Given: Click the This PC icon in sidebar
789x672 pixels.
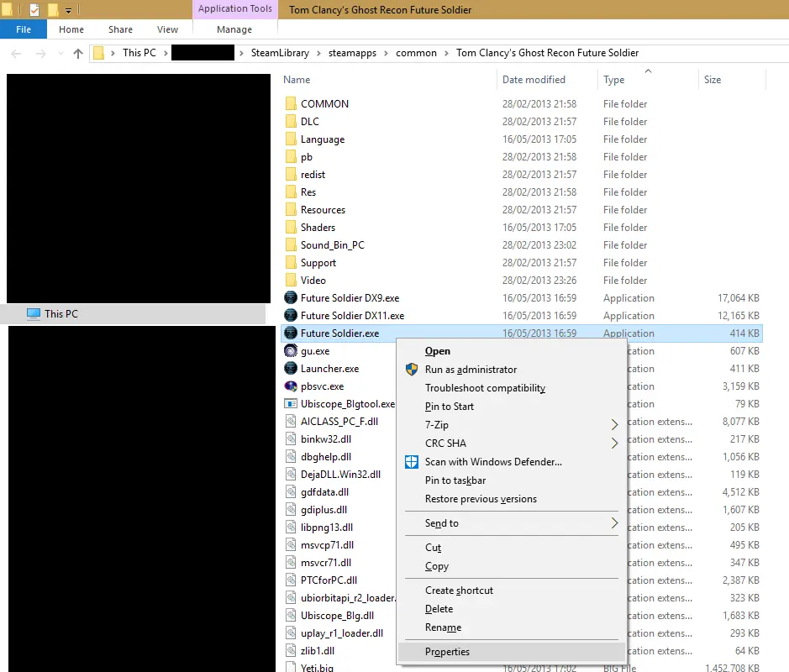Looking at the screenshot, I should (x=34, y=314).
